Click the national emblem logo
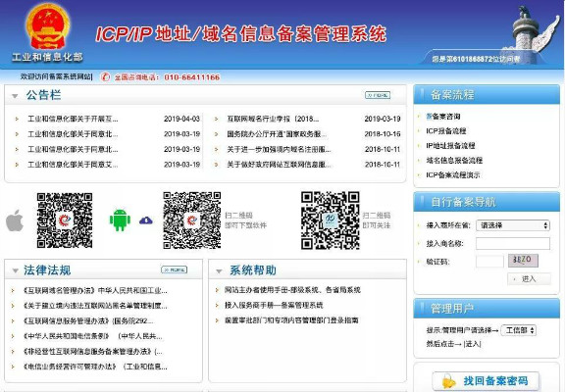Viewport: 565px width, 392px height. (47, 26)
